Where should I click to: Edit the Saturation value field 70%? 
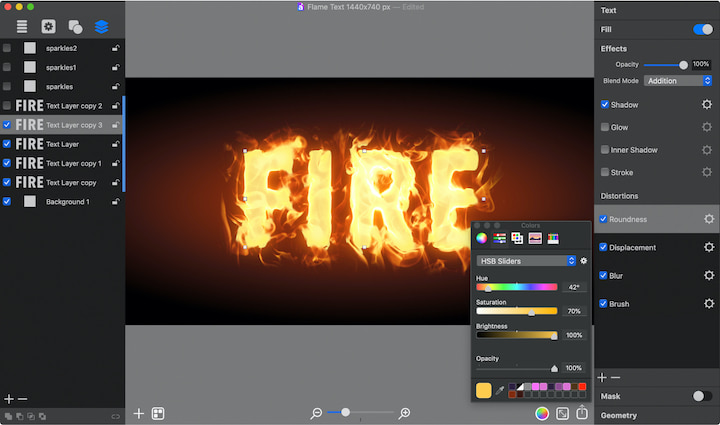pos(574,311)
